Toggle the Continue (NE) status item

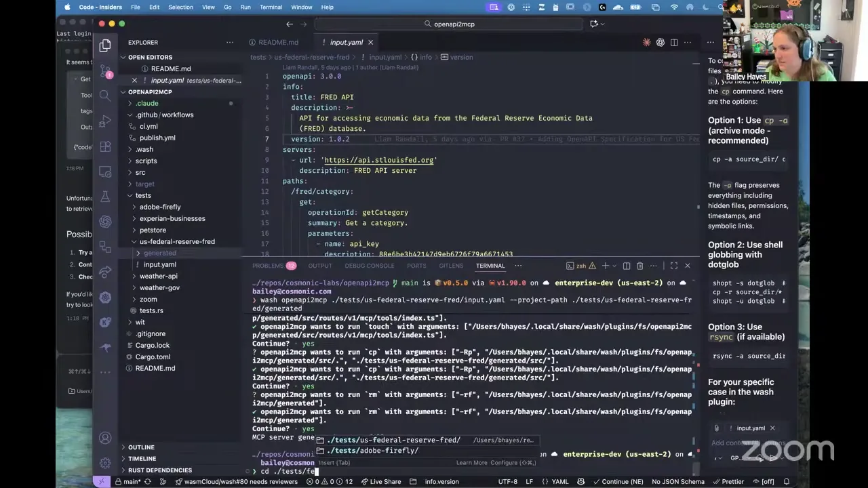617,482
